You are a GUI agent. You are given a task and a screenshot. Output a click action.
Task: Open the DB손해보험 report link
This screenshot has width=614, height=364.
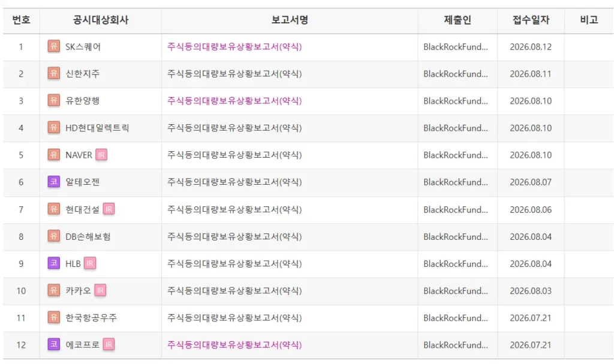click(x=234, y=237)
